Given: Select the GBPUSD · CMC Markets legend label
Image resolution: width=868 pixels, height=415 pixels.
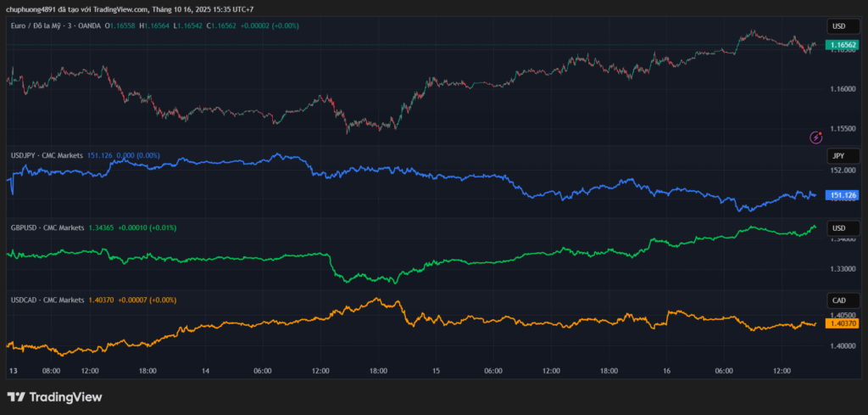Looking at the screenshot, I should coord(47,228).
